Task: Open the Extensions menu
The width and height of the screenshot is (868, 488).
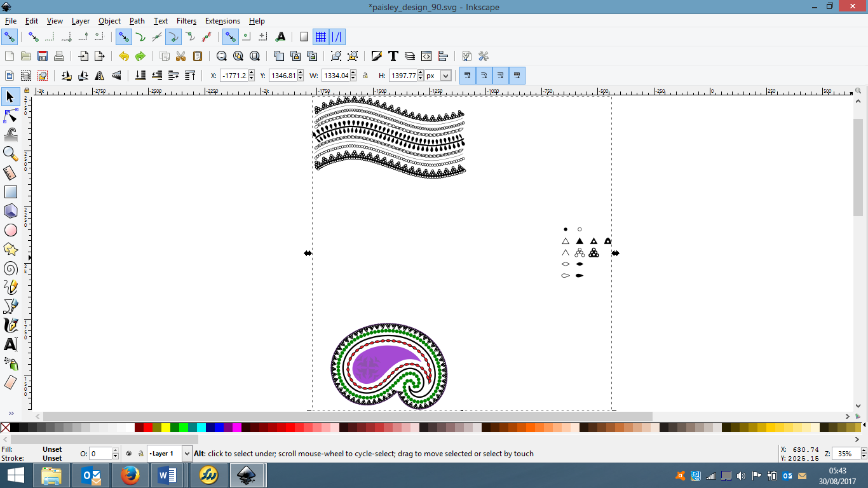Action: 222,20
